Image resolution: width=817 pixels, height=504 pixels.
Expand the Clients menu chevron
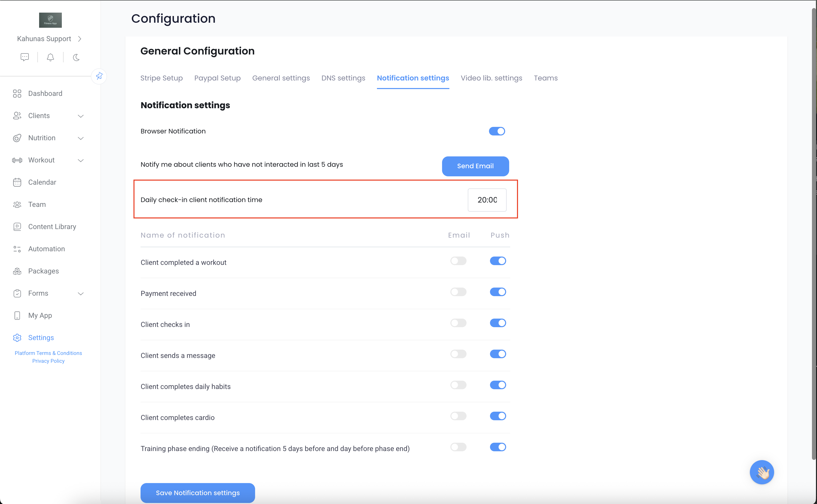[81, 116]
